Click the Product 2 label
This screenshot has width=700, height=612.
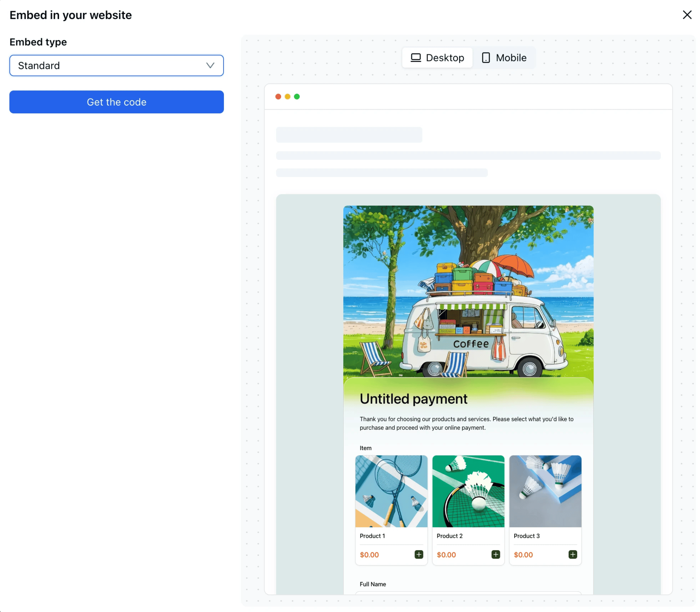[x=449, y=536]
